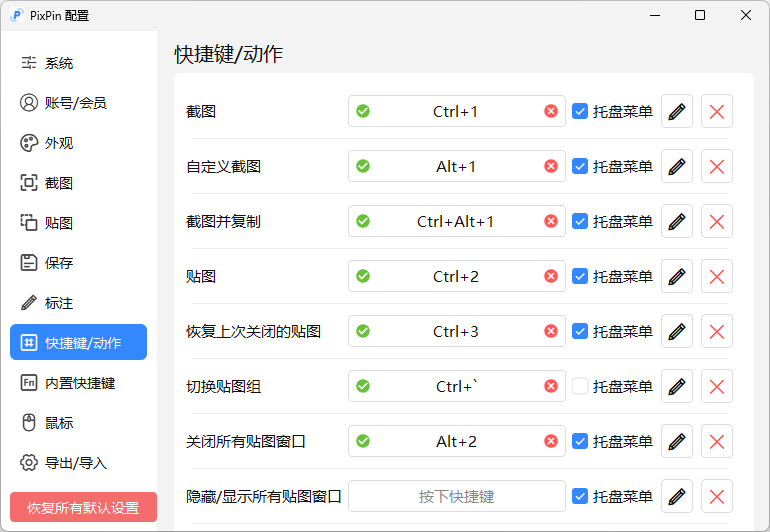
Task: Go to 内置快捷键 section
Action: coord(78,383)
